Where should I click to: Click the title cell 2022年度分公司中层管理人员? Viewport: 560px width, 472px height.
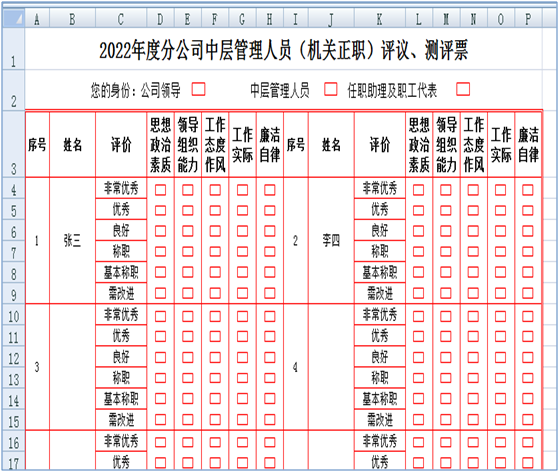point(284,49)
